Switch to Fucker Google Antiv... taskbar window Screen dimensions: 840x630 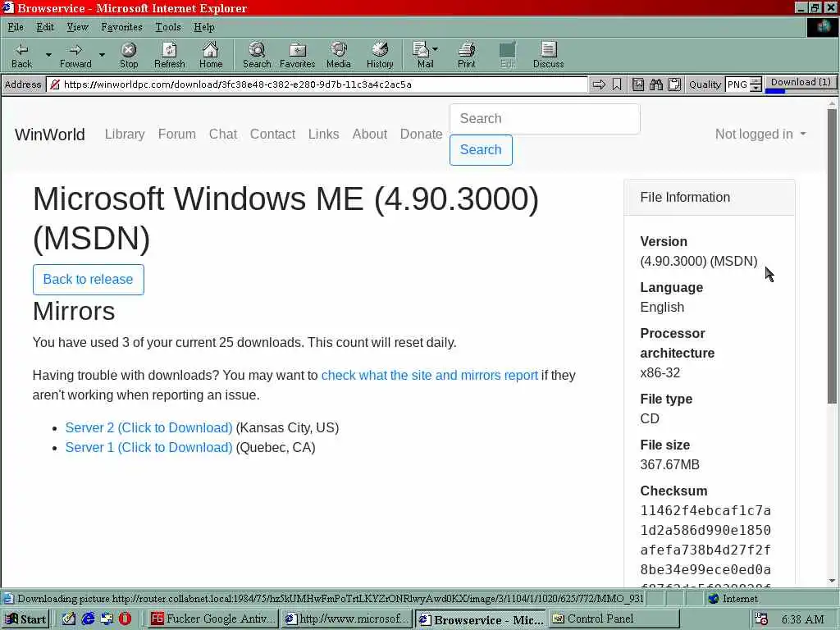212,619
